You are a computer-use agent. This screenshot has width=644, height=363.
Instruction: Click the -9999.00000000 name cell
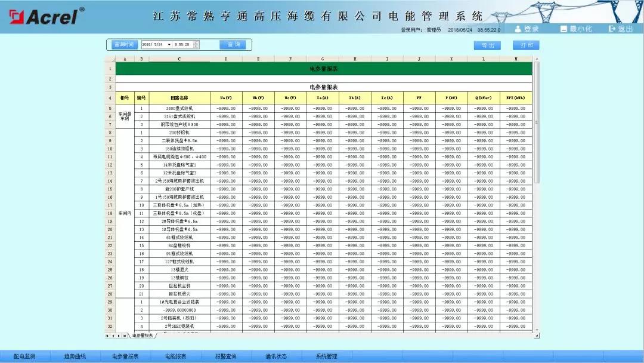click(x=179, y=310)
